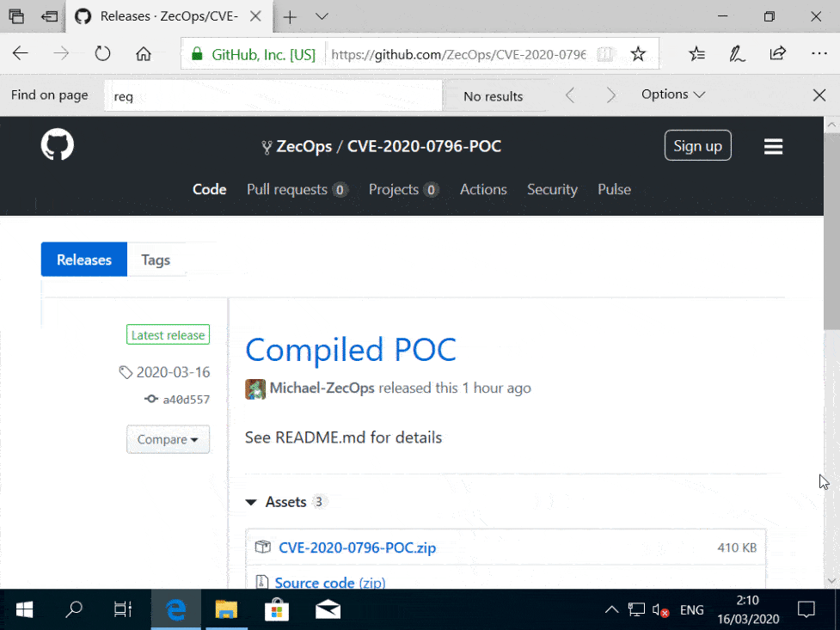The height and width of the screenshot is (630, 840).
Task: Click the green padlock security icon
Action: tap(197, 53)
